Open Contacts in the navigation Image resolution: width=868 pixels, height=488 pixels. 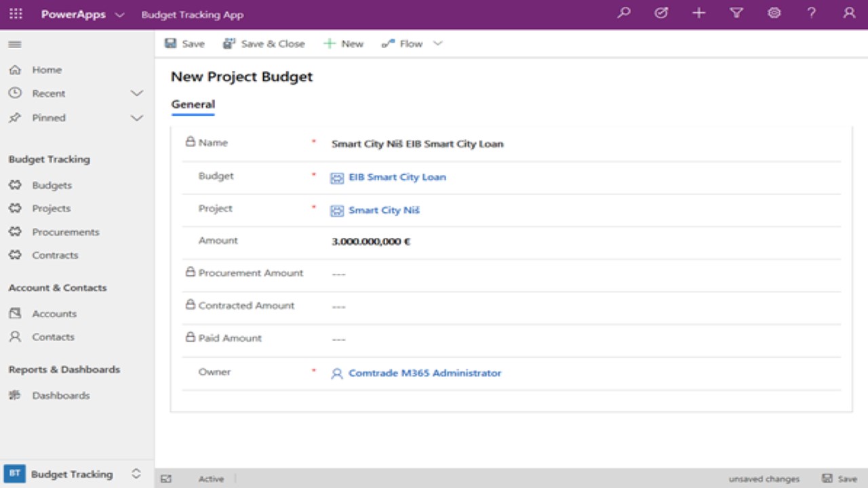[x=53, y=337]
